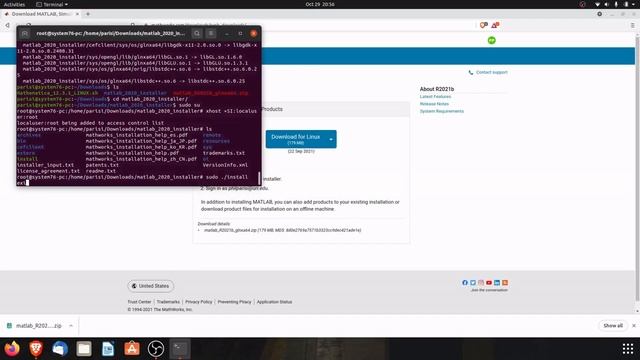The width and height of the screenshot is (640, 360).
Task: Open the Privacy Policy footer link
Action: tap(199, 302)
